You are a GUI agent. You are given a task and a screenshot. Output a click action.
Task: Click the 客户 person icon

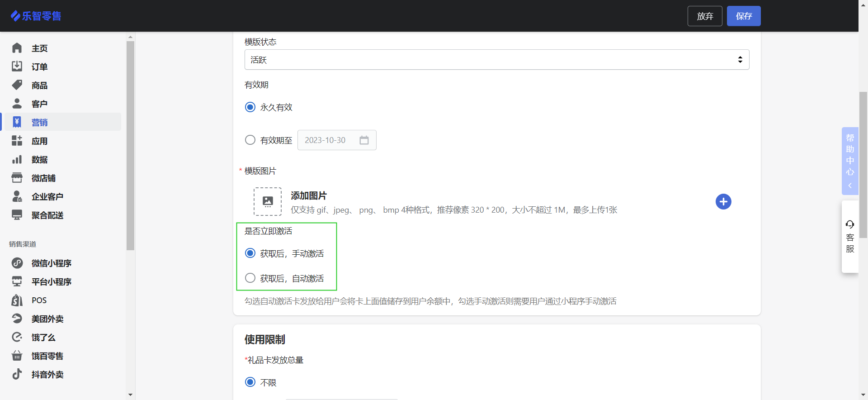pyautogui.click(x=17, y=104)
